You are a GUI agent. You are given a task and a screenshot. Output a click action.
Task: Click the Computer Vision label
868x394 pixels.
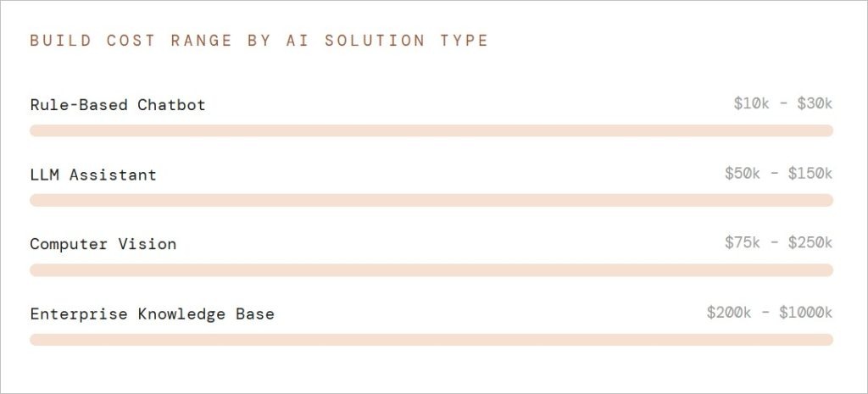click(103, 244)
